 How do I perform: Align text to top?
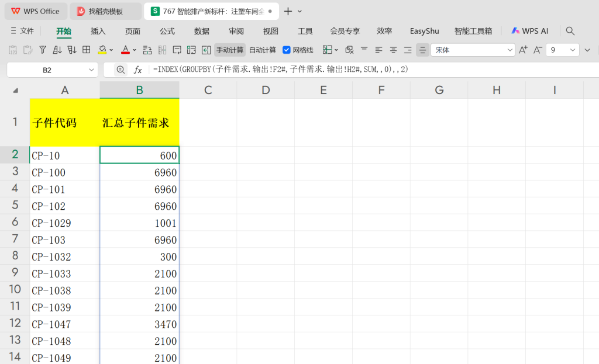(364, 49)
